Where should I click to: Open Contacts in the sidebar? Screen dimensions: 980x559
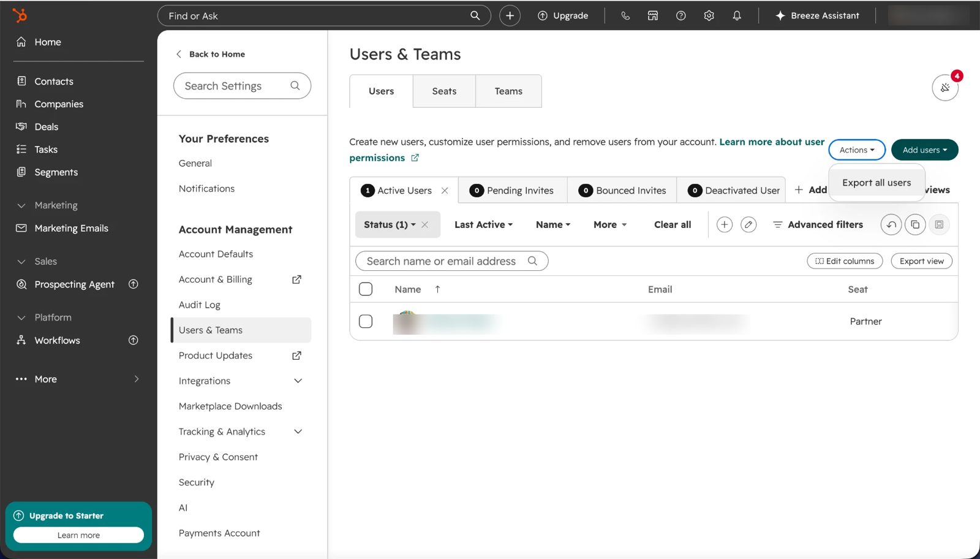(54, 81)
